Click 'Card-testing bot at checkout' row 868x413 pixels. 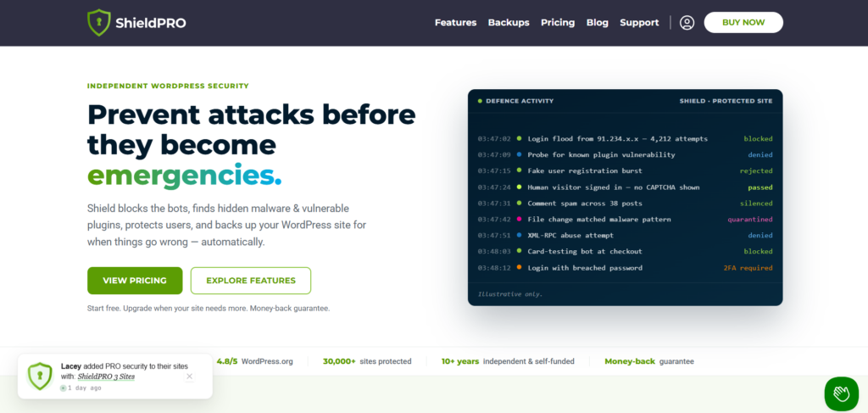click(x=625, y=251)
